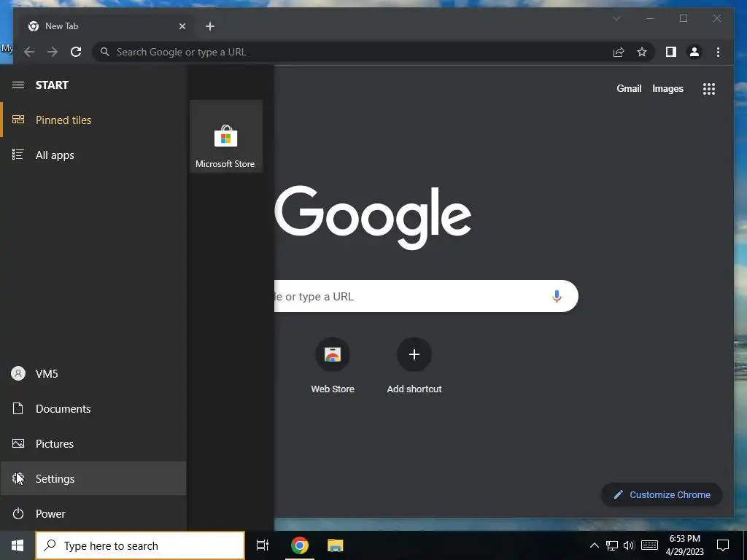Open Task View on the taskbar
The image size is (747, 560).
[263, 545]
